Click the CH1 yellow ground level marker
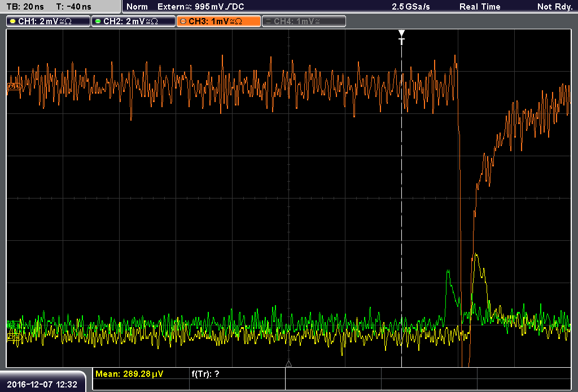The image size is (578, 392). [14, 336]
